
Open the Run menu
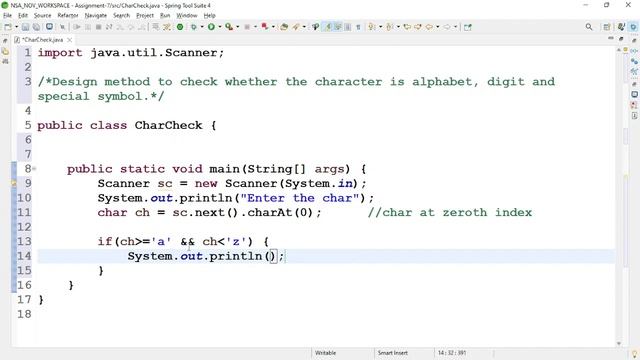[165, 16]
